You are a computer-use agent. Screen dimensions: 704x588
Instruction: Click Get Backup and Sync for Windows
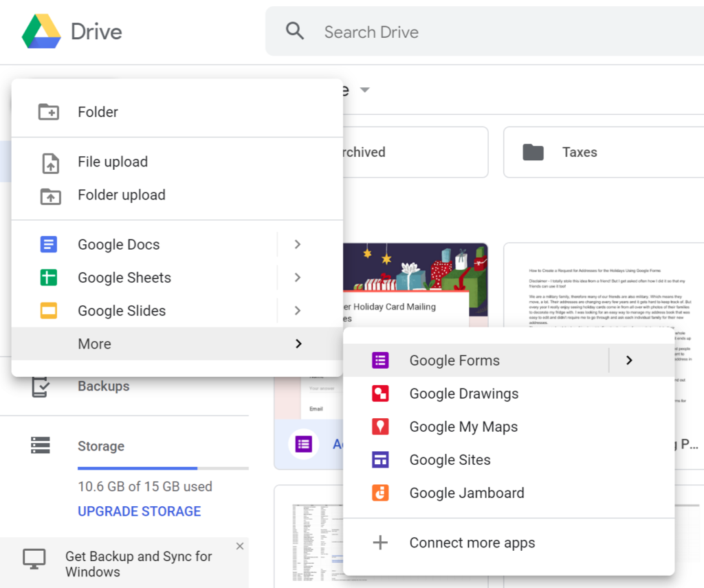coord(138,564)
